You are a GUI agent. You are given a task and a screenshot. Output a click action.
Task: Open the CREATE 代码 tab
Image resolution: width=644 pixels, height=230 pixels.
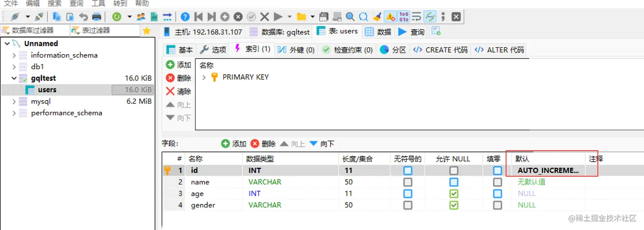click(440, 50)
